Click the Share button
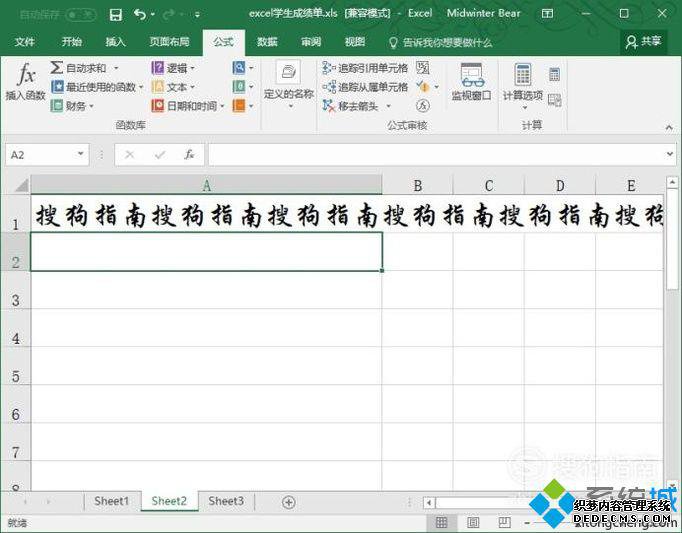682x533 pixels. coord(643,42)
